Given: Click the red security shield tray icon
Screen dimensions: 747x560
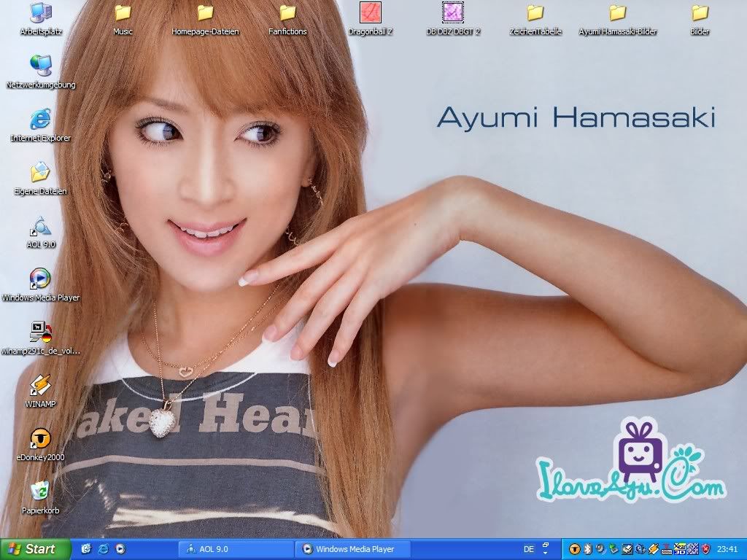Looking at the screenshot, I should pos(706,549).
